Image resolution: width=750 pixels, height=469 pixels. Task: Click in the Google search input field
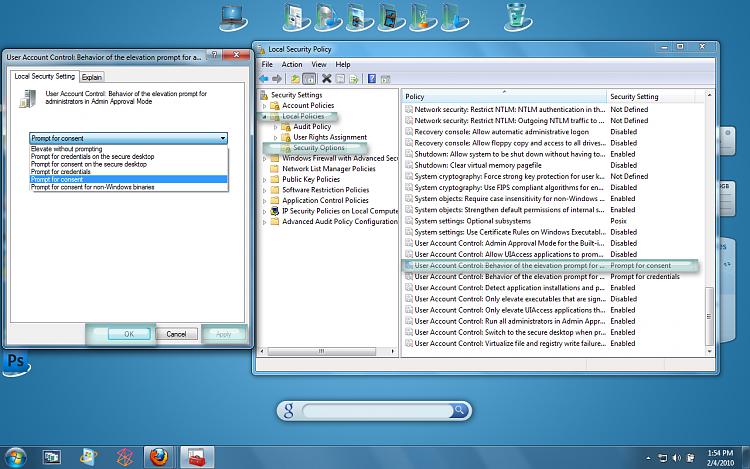coord(377,410)
